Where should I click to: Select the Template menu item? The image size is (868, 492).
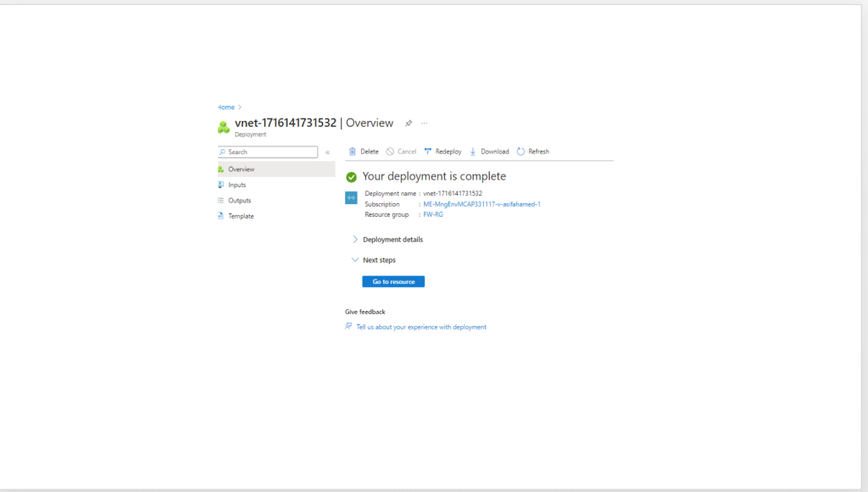point(241,216)
